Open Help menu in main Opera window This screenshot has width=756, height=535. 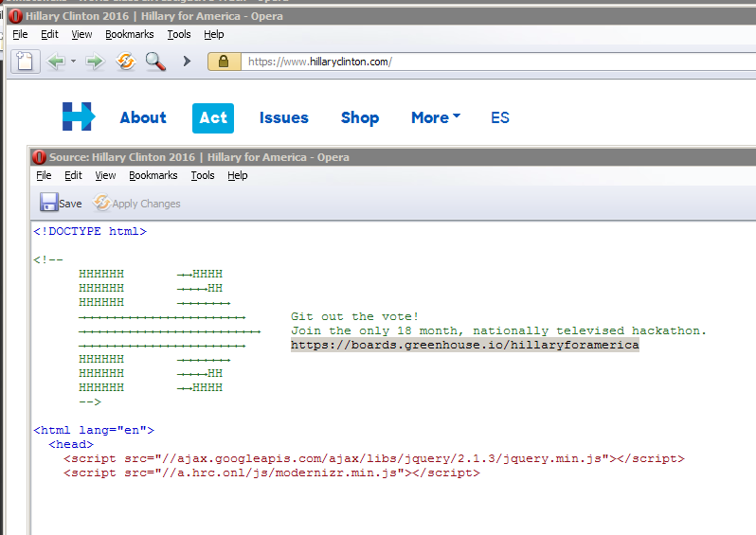point(213,34)
